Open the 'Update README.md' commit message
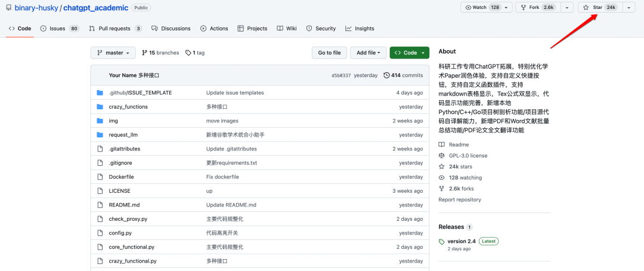This screenshot has height=271, width=644. coord(231,205)
